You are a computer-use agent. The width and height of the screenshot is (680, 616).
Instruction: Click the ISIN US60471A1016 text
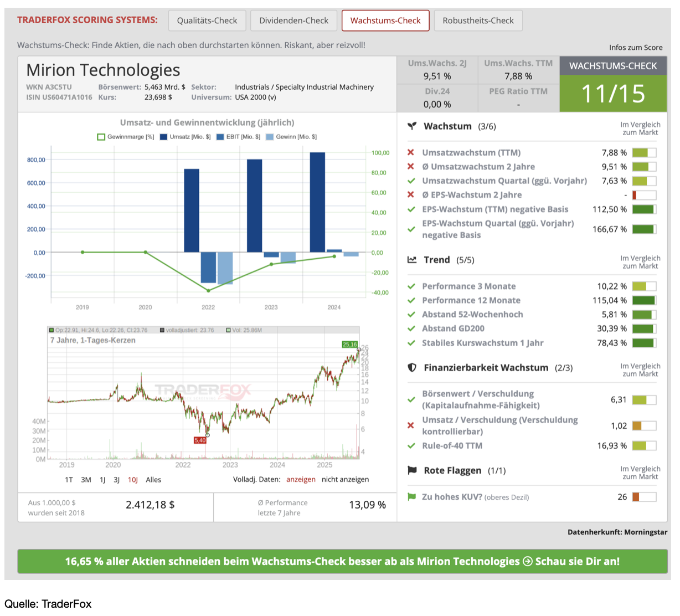pyautogui.click(x=59, y=97)
